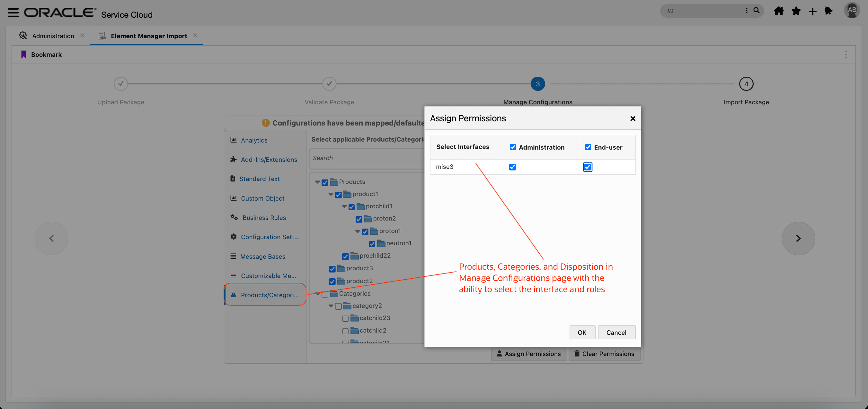Open the hamburger navigation menu
The width and height of the screenshot is (868, 409).
coord(13,13)
